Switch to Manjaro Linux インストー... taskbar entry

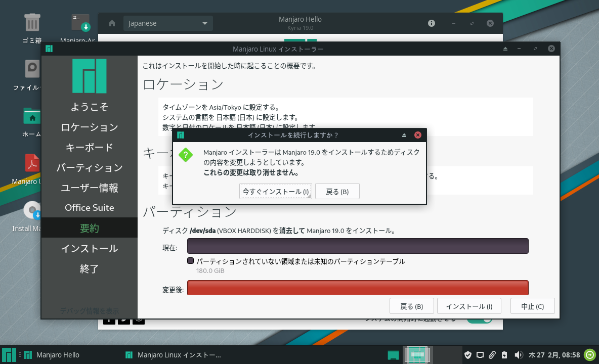[174, 355]
